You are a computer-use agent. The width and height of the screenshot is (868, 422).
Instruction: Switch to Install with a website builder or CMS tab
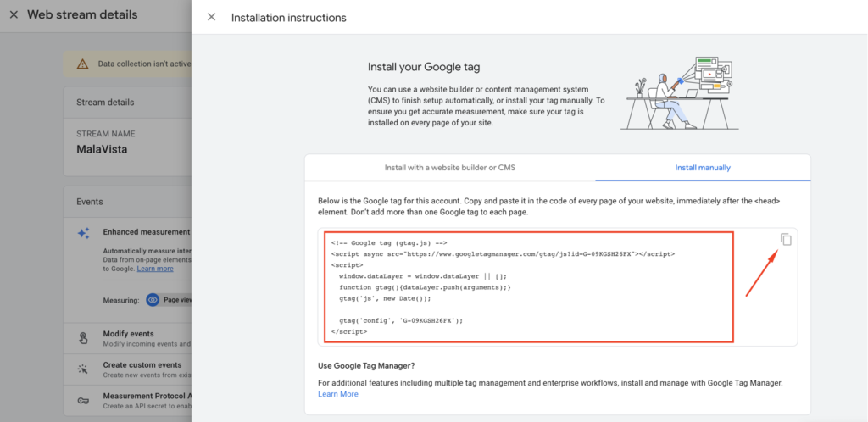(x=449, y=167)
